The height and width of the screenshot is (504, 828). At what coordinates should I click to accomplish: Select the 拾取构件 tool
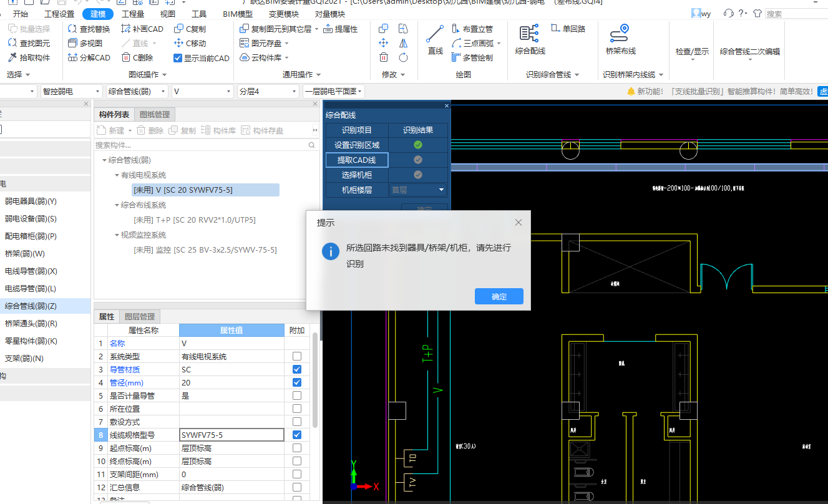click(29, 57)
